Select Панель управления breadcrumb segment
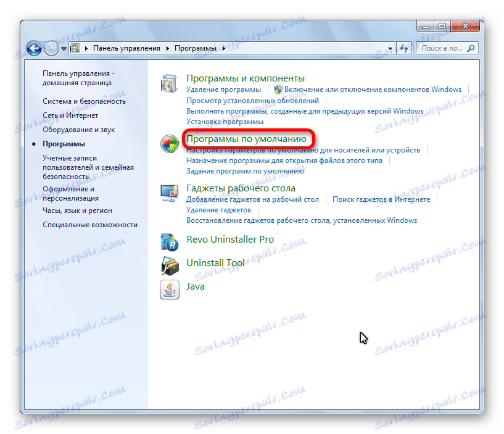The width and height of the screenshot is (504, 434). [126, 48]
